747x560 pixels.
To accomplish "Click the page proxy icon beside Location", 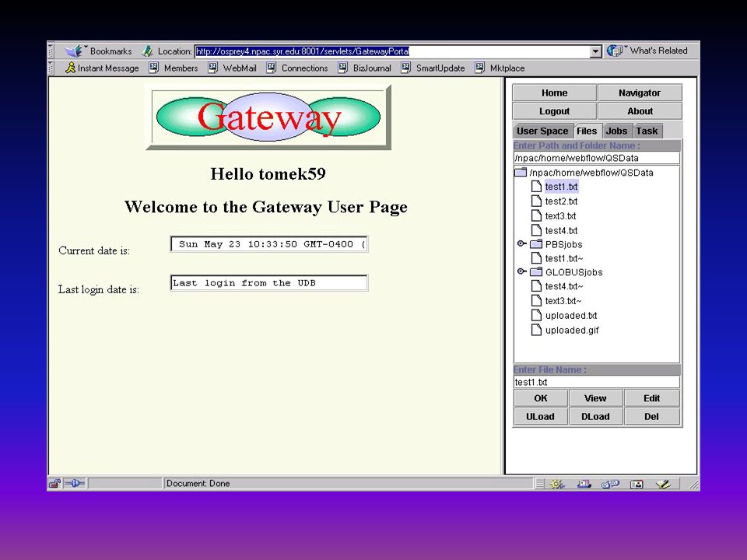I will pyautogui.click(x=148, y=51).
